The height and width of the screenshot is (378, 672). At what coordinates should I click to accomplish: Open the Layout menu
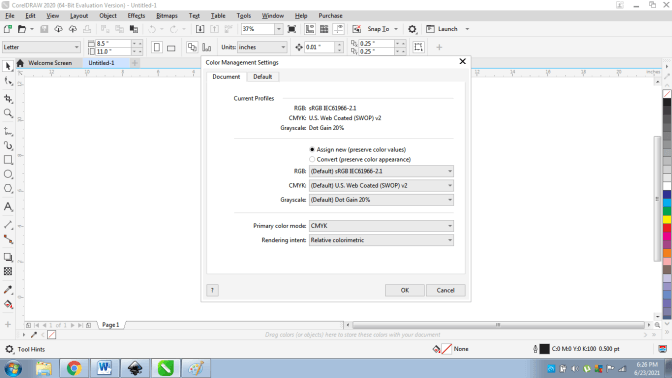79,15
